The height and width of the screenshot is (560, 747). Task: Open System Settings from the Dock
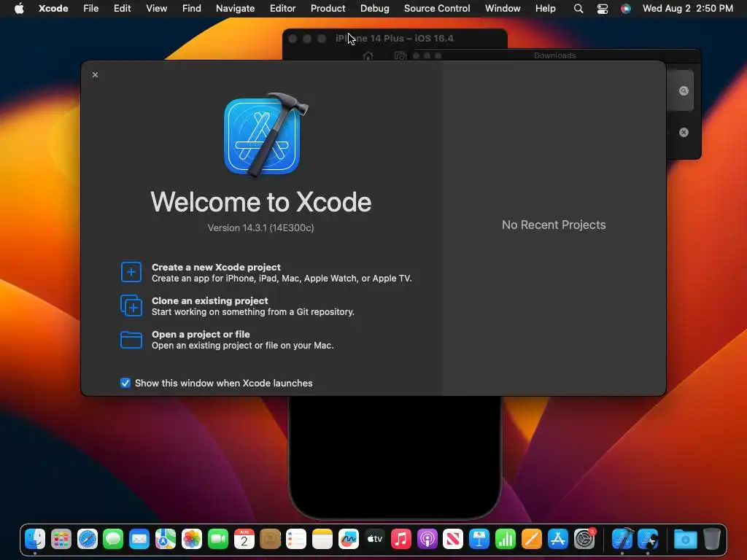[584, 539]
